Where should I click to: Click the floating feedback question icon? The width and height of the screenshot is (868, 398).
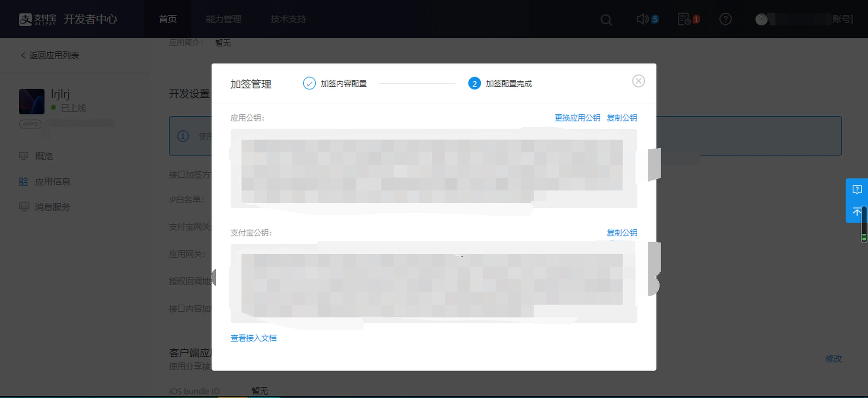857,189
